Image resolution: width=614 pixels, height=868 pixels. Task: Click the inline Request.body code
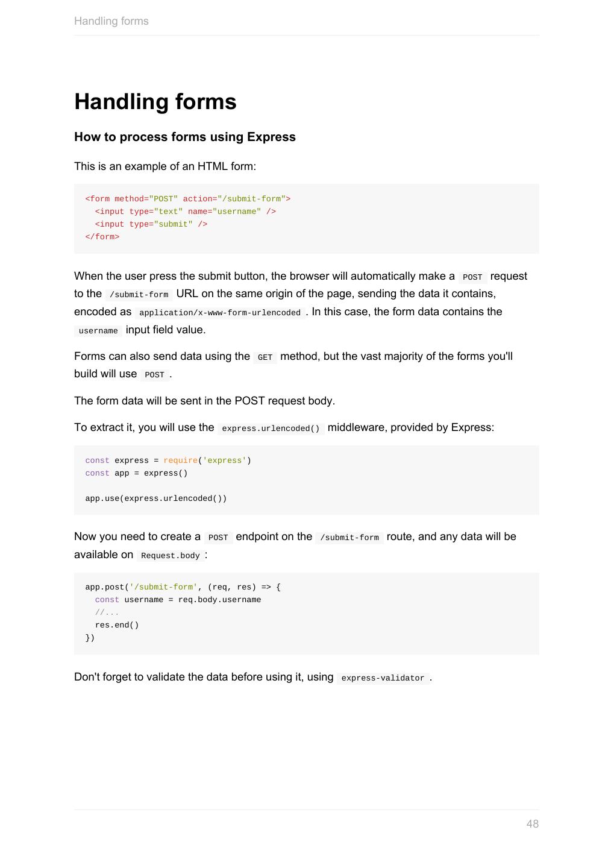pos(170,556)
